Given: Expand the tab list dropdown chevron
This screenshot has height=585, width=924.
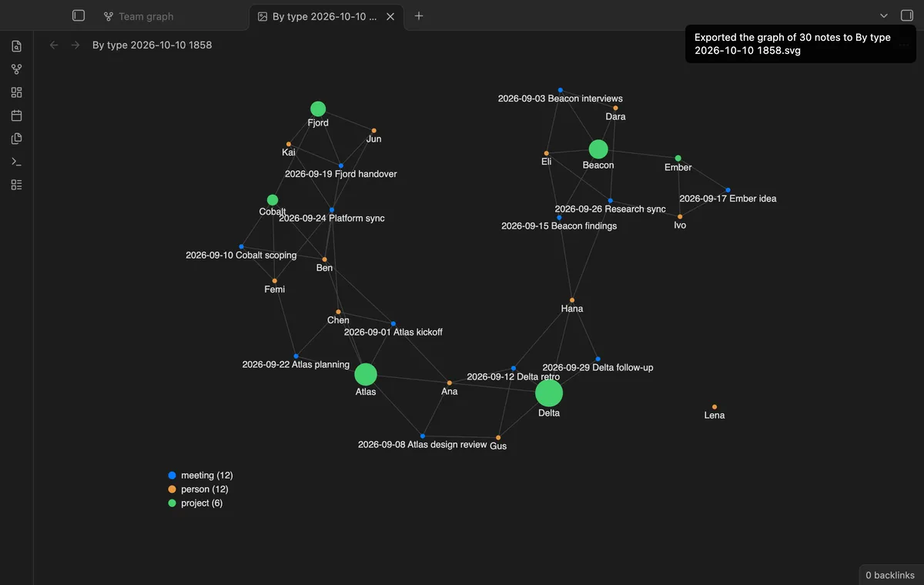Looking at the screenshot, I should tap(884, 15).
